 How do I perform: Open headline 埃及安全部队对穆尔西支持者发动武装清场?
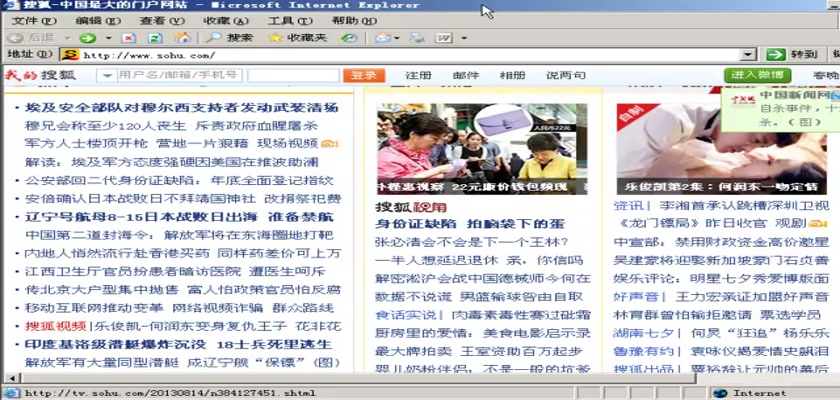(x=182, y=108)
